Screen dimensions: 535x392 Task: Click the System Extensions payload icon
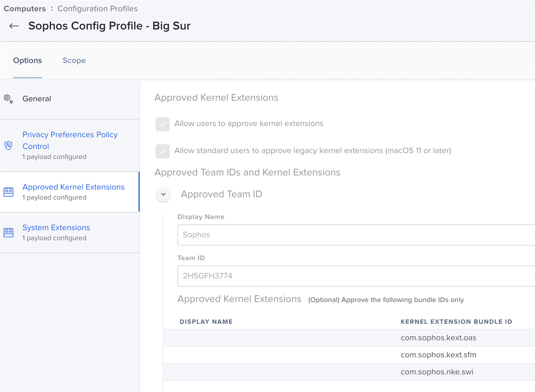(8, 232)
